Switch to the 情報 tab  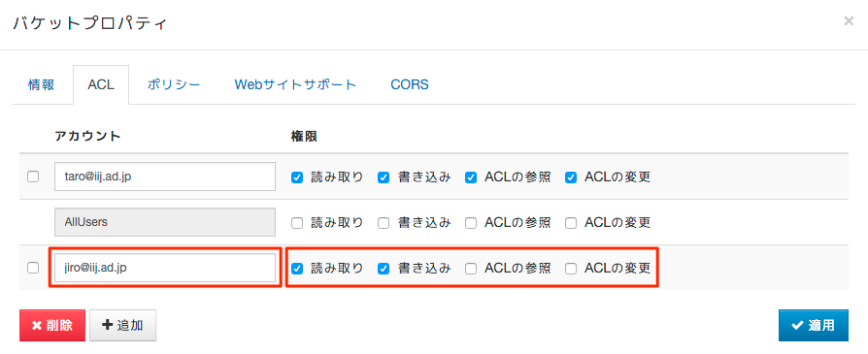[42, 84]
